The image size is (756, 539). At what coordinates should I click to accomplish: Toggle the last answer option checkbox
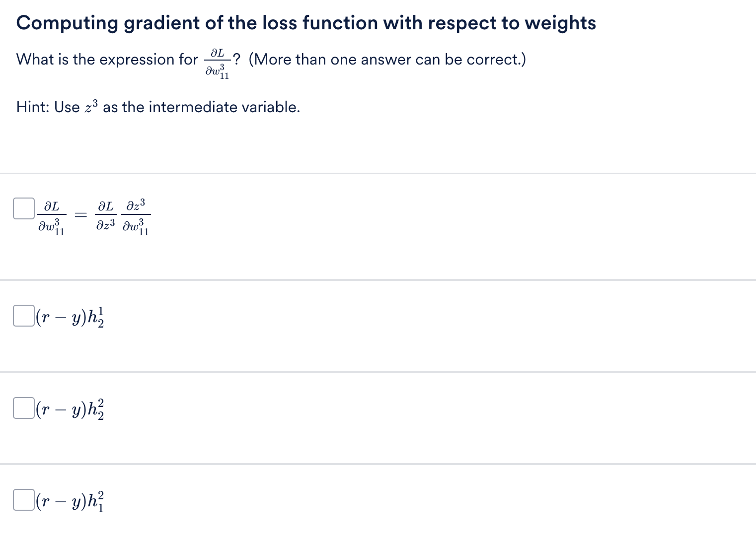23,501
